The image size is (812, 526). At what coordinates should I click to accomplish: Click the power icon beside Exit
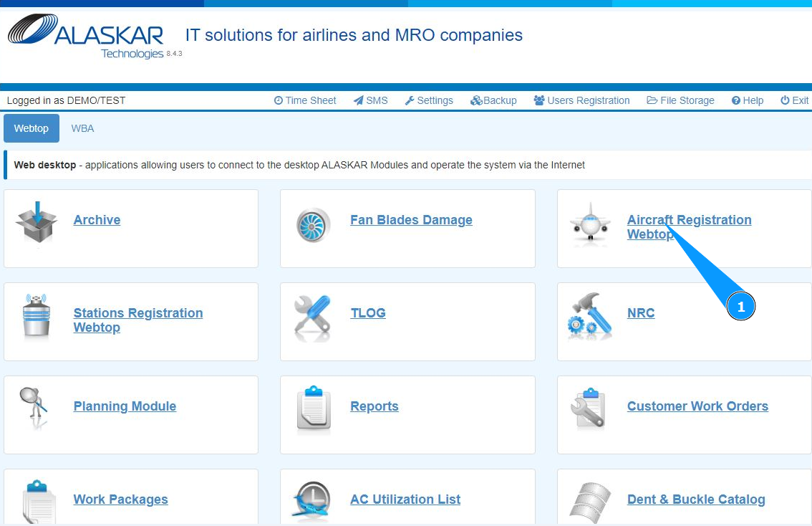(x=785, y=100)
